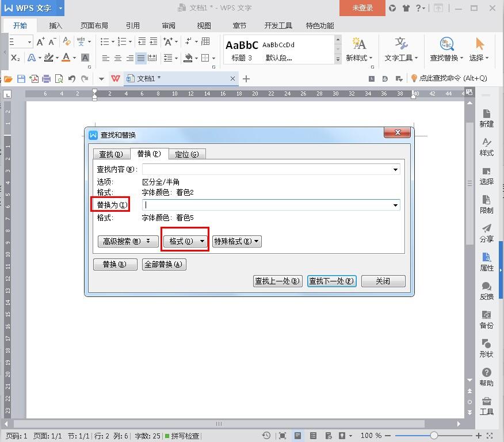Click the 替换(R) button
504x442 pixels.
[x=115, y=264]
